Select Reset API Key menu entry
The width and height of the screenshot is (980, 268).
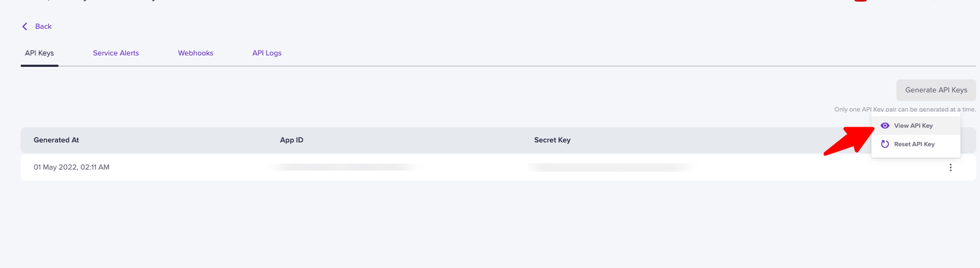(914, 145)
